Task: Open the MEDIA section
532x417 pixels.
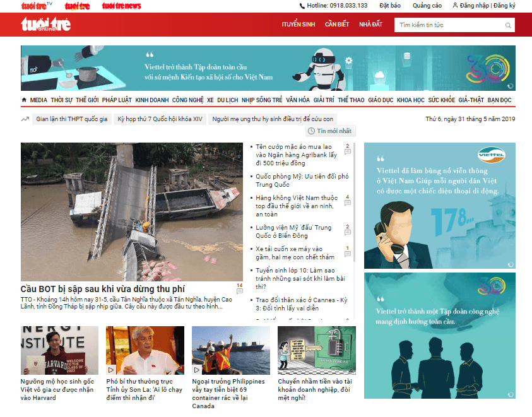Action: pyautogui.click(x=38, y=100)
